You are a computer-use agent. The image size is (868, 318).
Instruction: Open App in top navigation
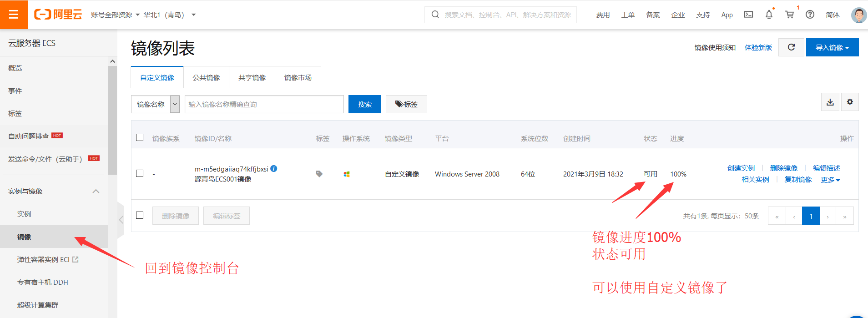[727, 15]
